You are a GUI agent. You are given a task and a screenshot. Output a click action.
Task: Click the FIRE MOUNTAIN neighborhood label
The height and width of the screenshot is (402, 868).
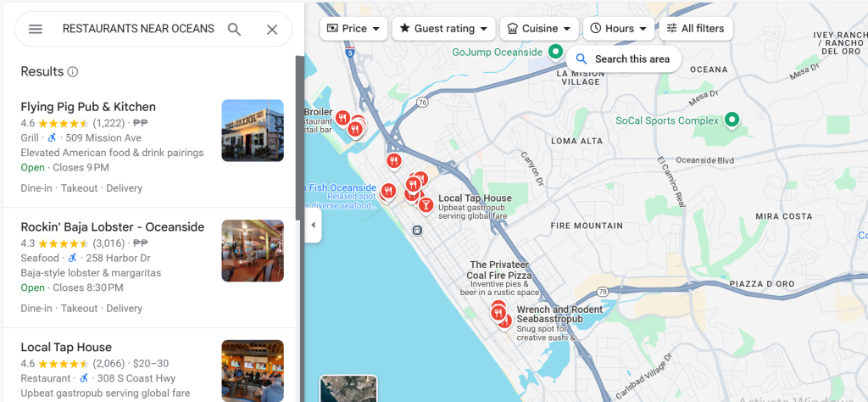(587, 226)
